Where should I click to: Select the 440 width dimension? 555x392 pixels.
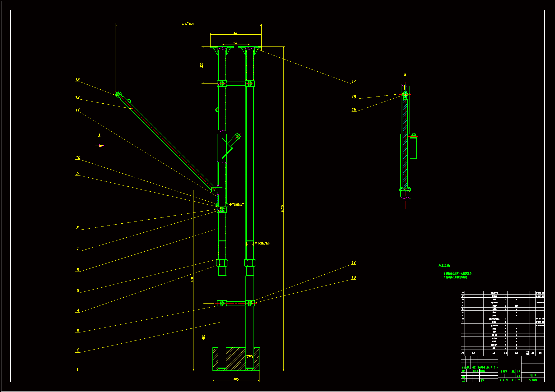click(x=236, y=33)
